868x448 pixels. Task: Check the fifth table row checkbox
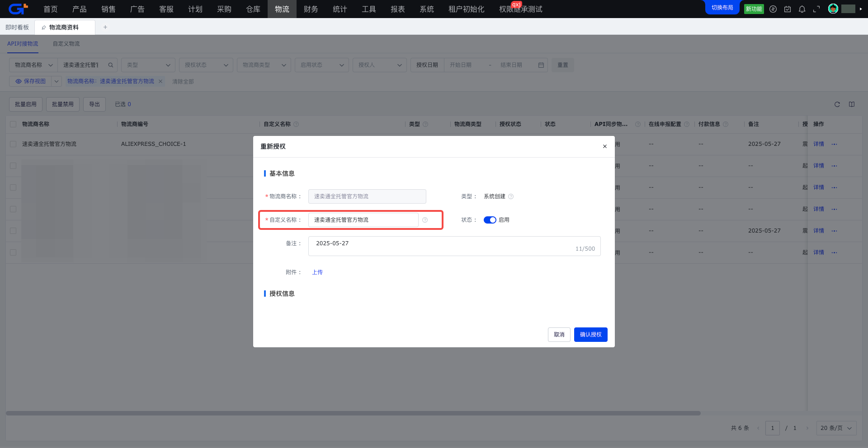[13, 231]
